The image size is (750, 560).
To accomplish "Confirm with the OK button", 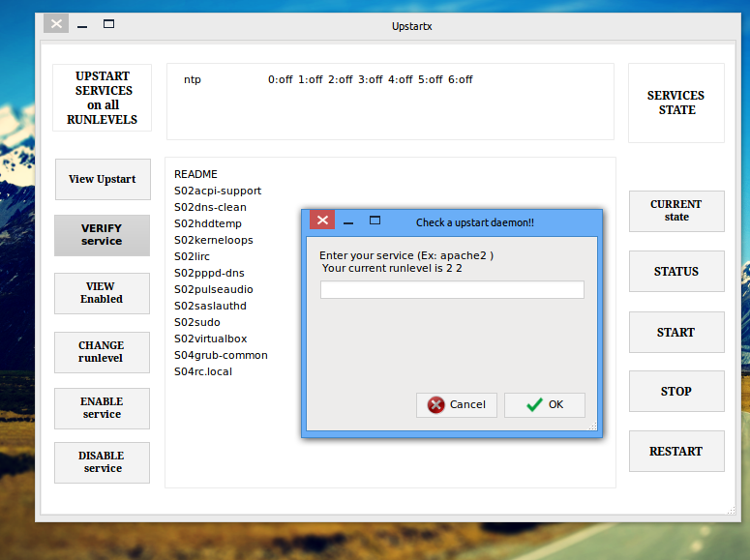I will coord(544,405).
